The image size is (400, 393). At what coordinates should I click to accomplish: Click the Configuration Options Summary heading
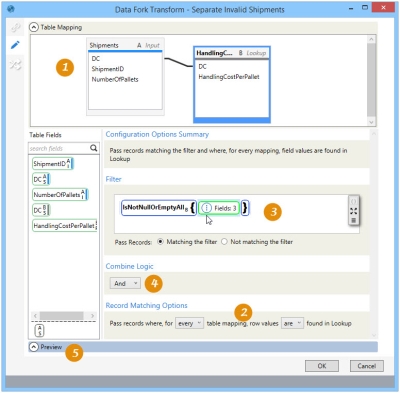pos(157,134)
